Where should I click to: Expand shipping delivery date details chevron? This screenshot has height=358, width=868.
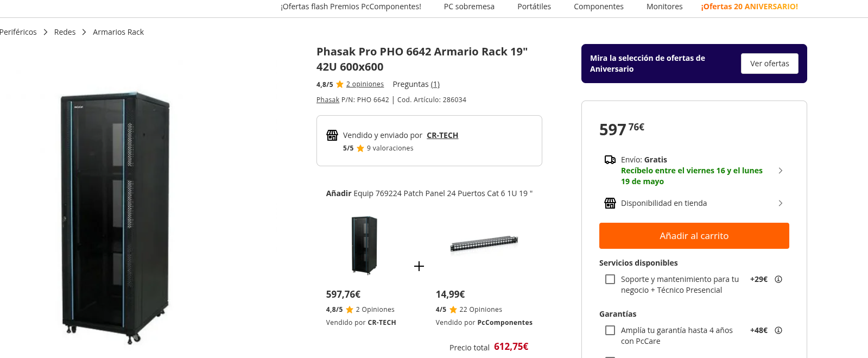[781, 171]
